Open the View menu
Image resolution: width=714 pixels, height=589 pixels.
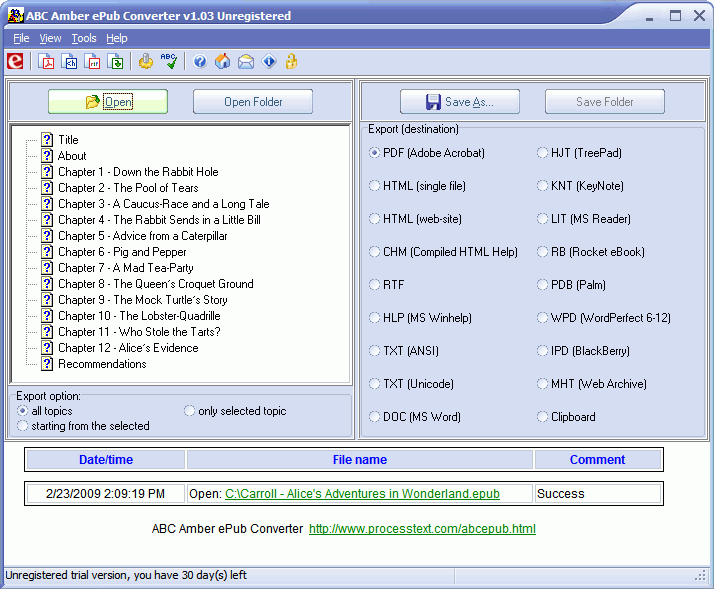50,38
